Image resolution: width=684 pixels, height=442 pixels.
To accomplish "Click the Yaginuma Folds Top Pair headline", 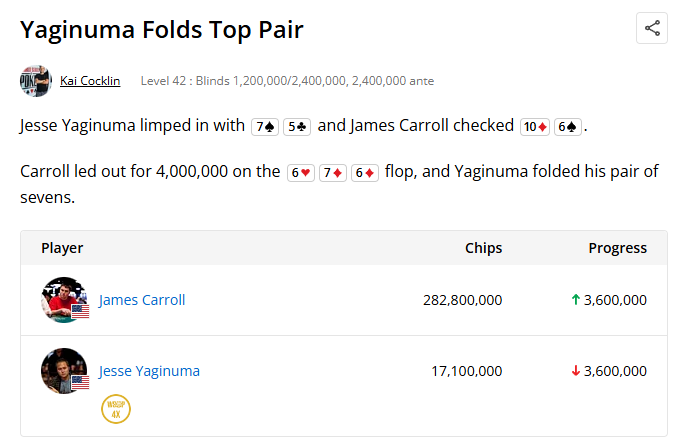I will pos(162,30).
